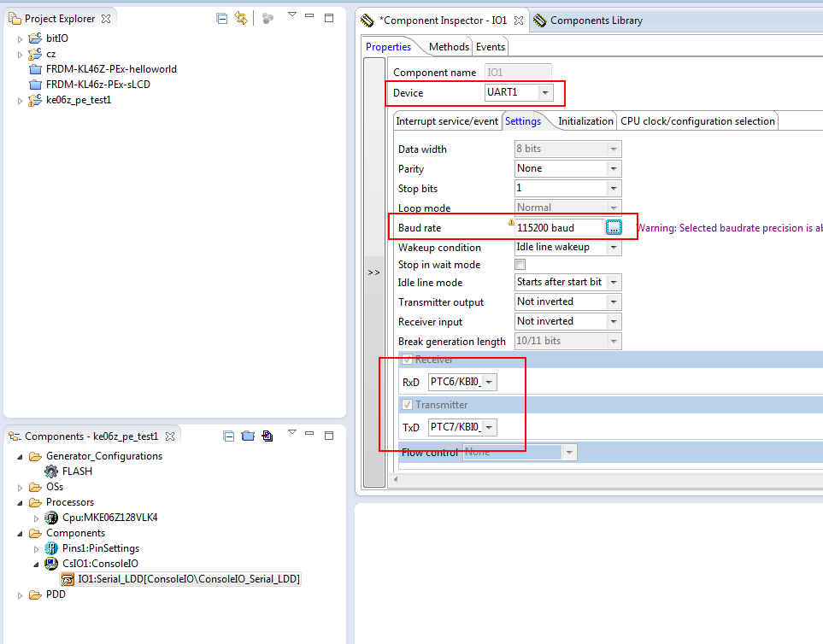Collapse the Processors folder

pos(20,503)
